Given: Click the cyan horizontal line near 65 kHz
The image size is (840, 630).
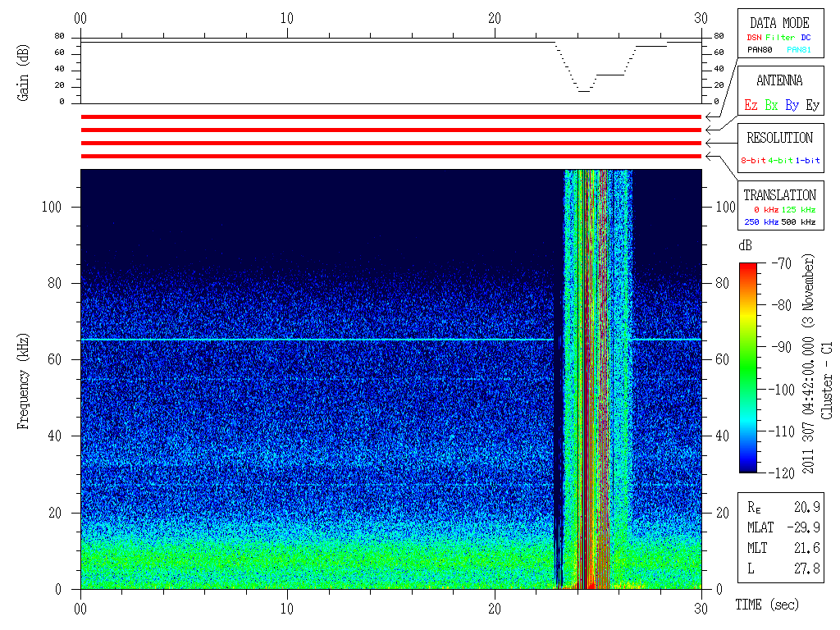Looking at the screenshot, I should click(312, 340).
